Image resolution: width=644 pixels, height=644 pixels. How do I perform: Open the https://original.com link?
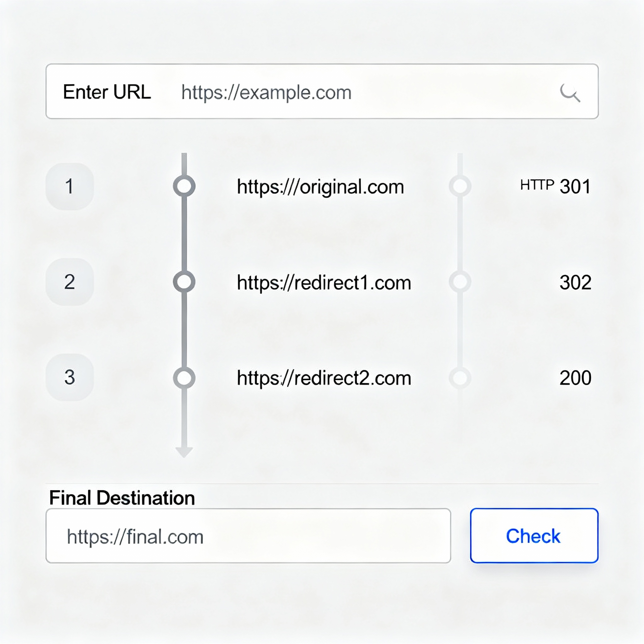320,187
